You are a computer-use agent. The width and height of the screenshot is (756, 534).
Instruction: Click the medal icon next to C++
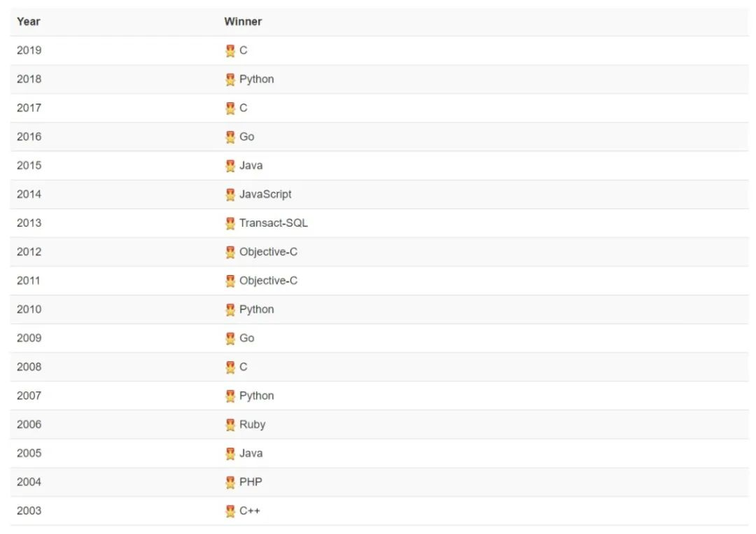(x=230, y=511)
